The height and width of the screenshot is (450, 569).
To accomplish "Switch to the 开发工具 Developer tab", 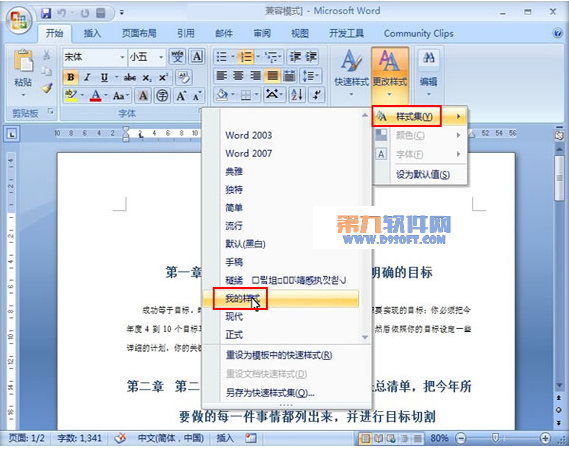I will pyautogui.click(x=346, y=33).
